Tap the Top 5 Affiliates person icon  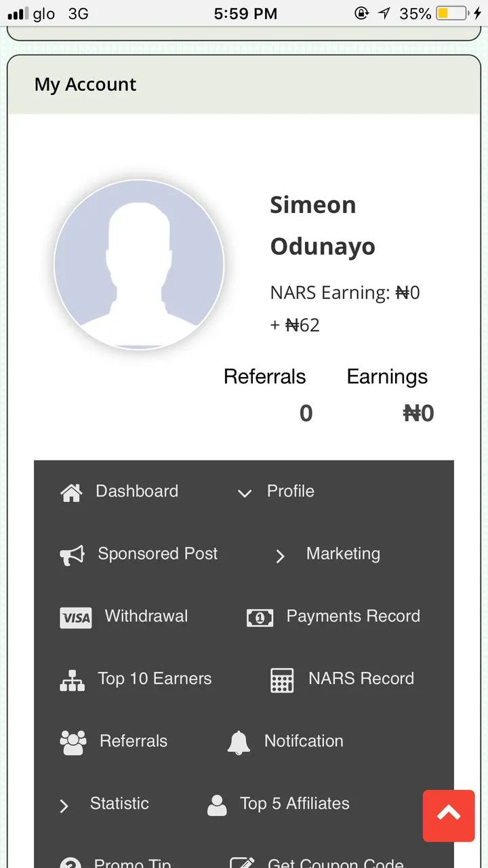coord(217,805)
